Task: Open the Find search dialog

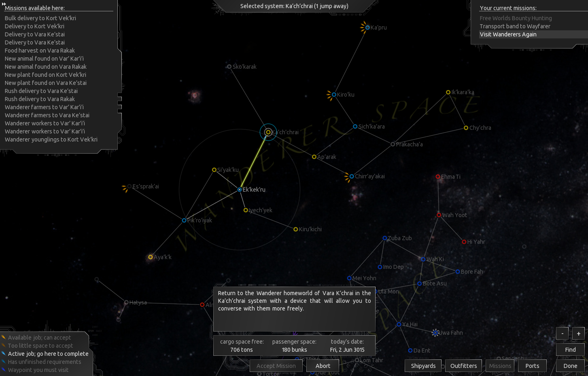Action: (570, 349)
